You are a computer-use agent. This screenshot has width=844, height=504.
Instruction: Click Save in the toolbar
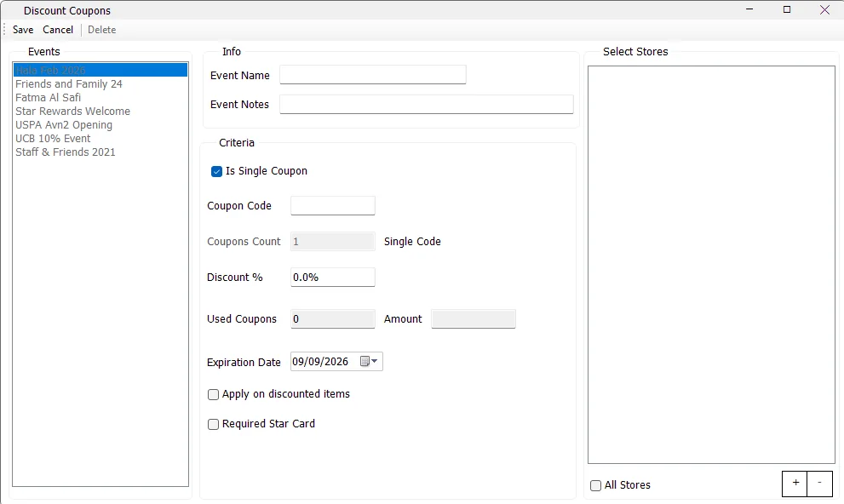[x=23, y=30]
